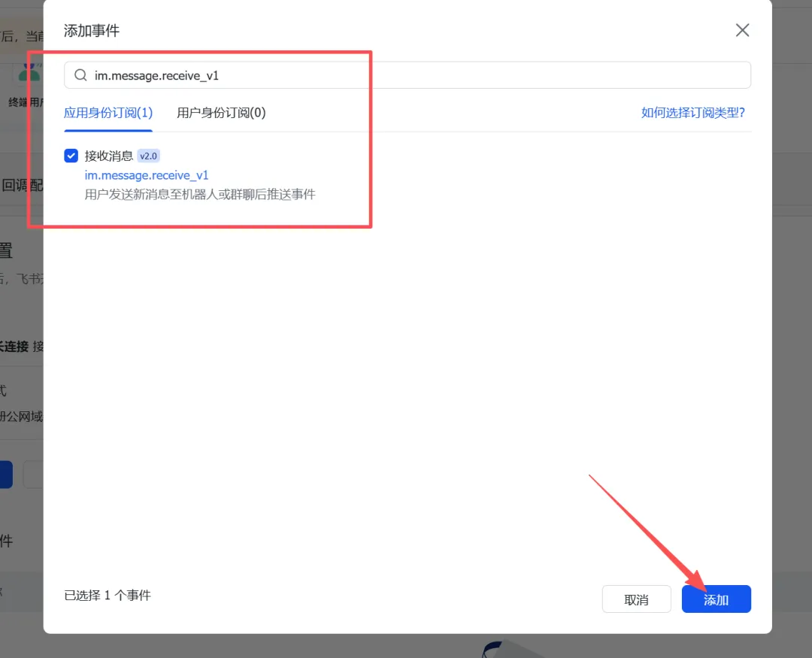Image resolution: width=812 pixels, height=658 pixels.
Task: Switch to the 应用身份订阅(1) tab
Action: (108, 113)
